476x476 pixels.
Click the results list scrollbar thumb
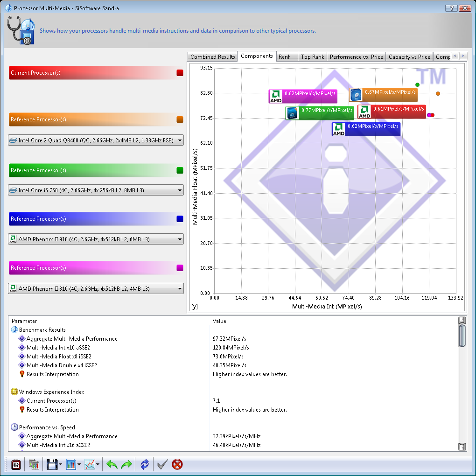462,336
